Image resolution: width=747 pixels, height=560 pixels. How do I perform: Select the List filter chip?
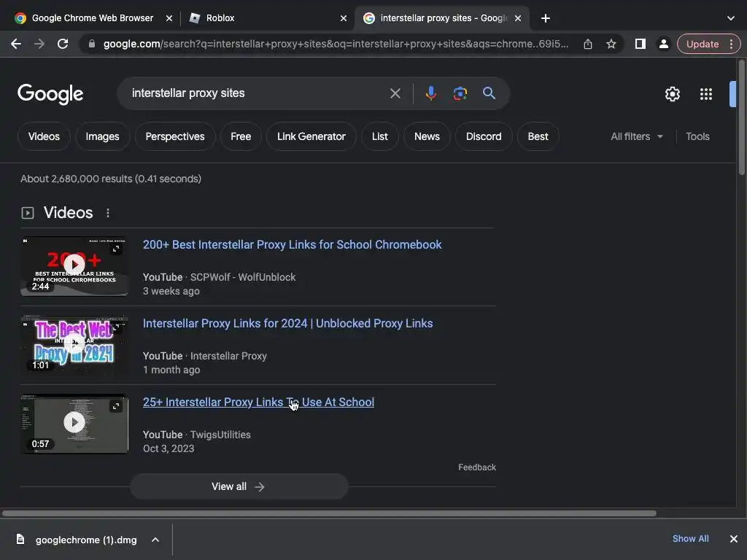tap(379, 136)
